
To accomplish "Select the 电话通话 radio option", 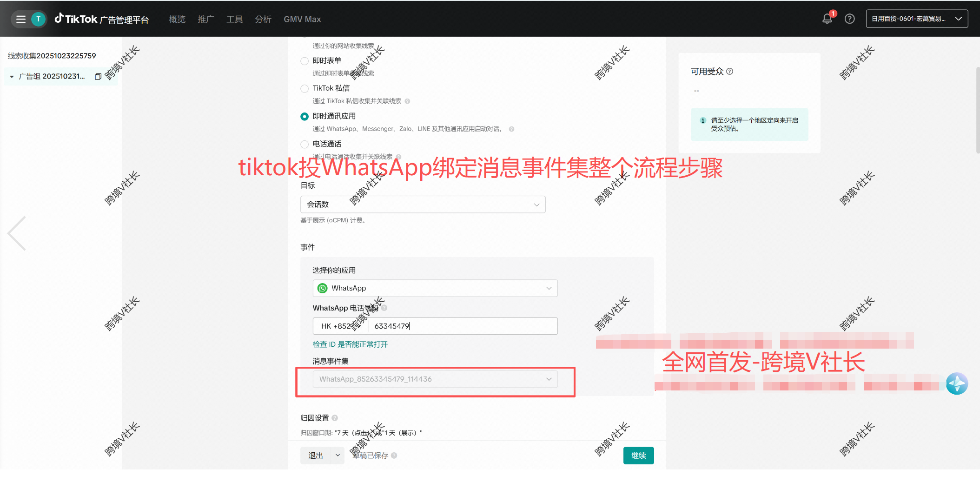I will tap(305, 145).
